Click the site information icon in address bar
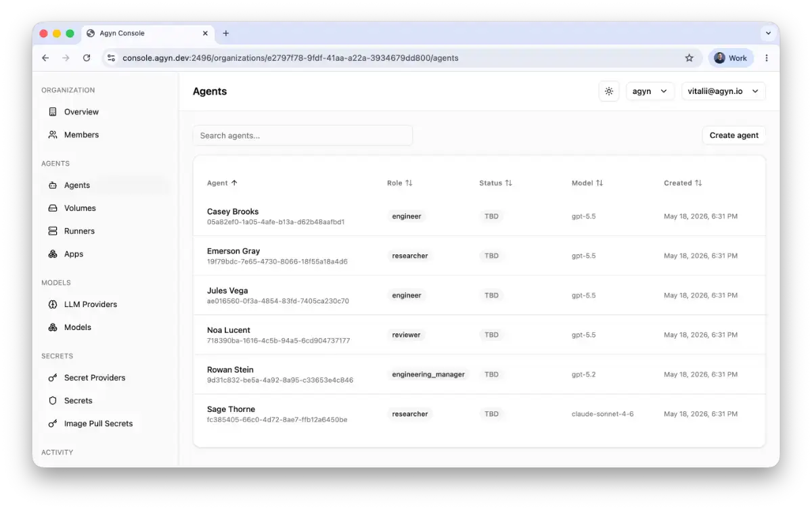Screen dimensions: 812x510 (x=112, y=58)
